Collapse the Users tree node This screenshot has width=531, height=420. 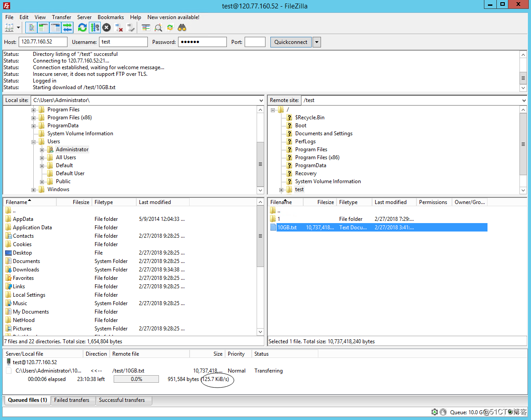click(x=34, y=142)
